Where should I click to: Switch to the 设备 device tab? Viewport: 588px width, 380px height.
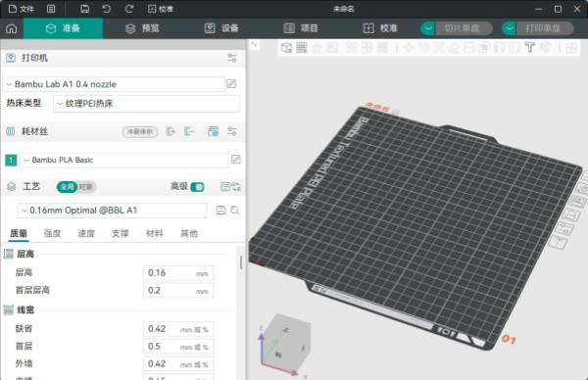(221, 28)
